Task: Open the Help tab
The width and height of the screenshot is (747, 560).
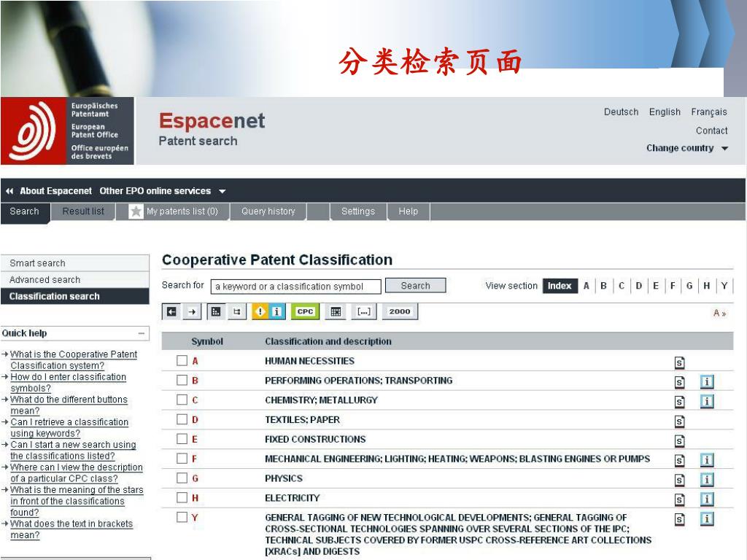Action: tap(409, 211)
